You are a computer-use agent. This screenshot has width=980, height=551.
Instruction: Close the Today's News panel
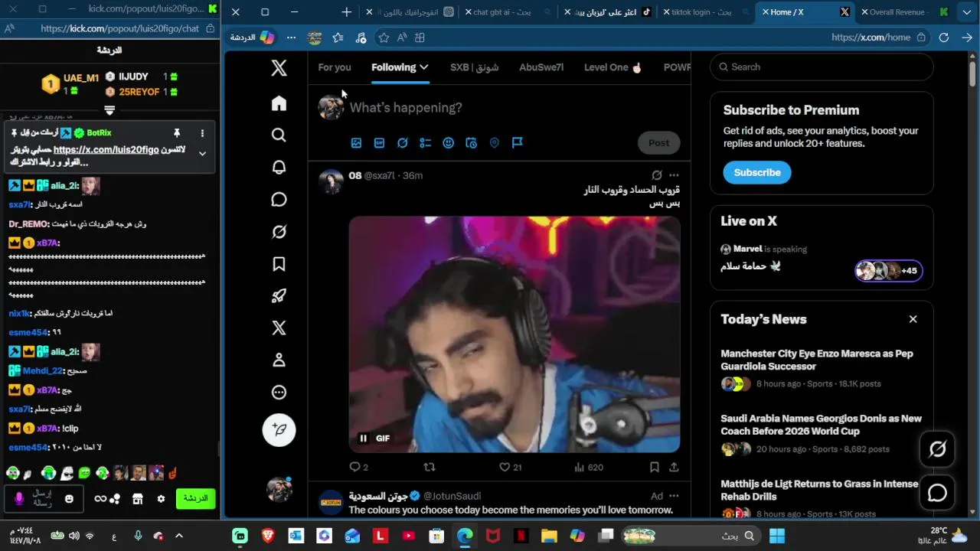click(x=913, y=319)
